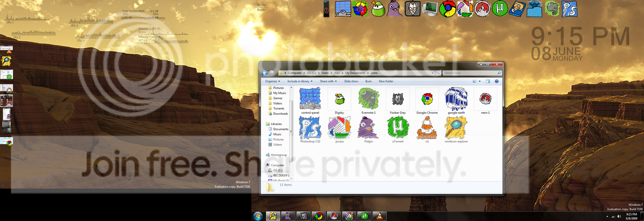
Task: Create a New folder
Action: (386, 81)
